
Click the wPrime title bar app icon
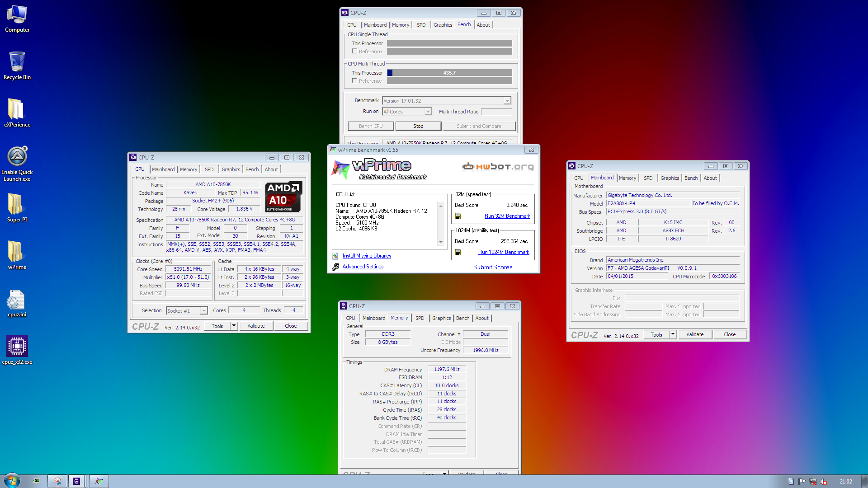(x=333, y=150)
